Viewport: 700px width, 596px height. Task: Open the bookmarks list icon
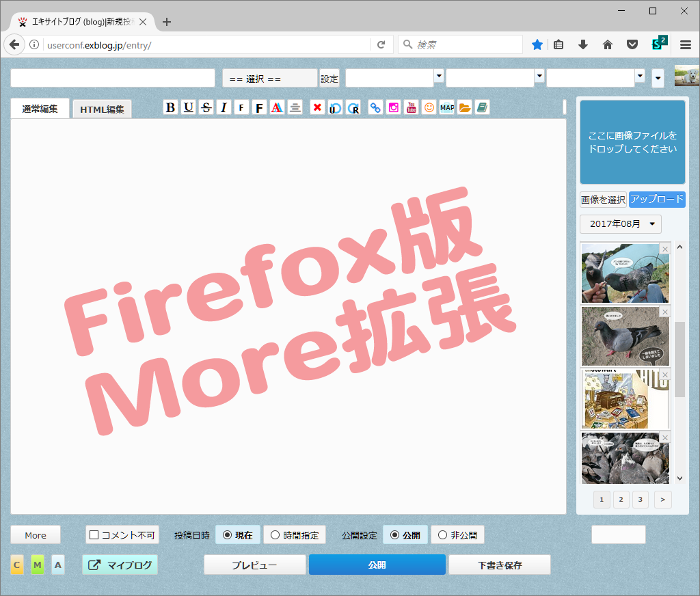tap(558, 44)
